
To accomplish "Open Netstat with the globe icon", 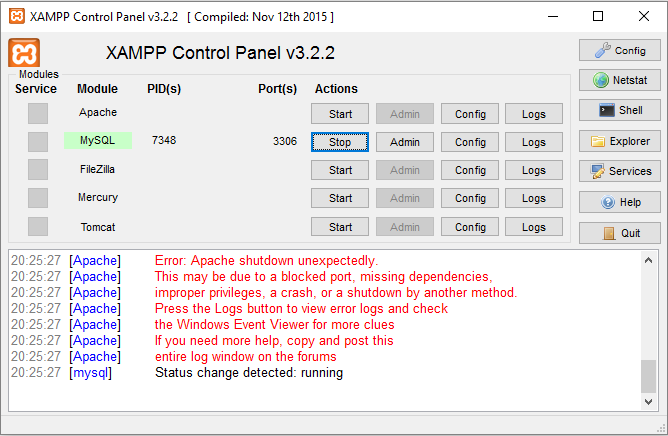I will [x=619, y=80].
